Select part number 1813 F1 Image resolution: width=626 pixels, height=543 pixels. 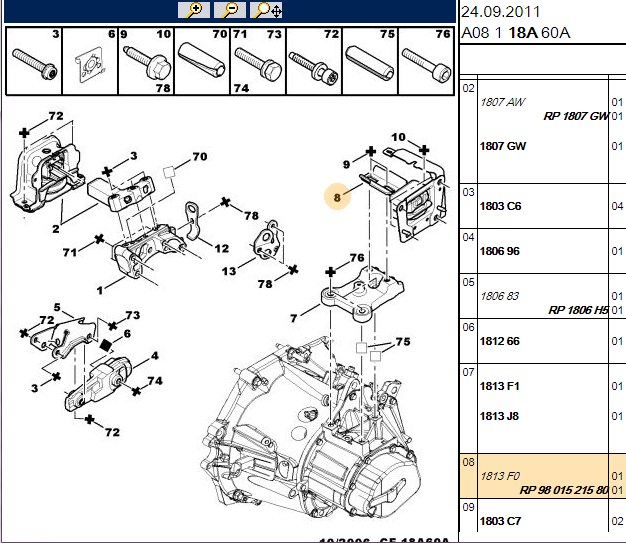coord(499,386)
